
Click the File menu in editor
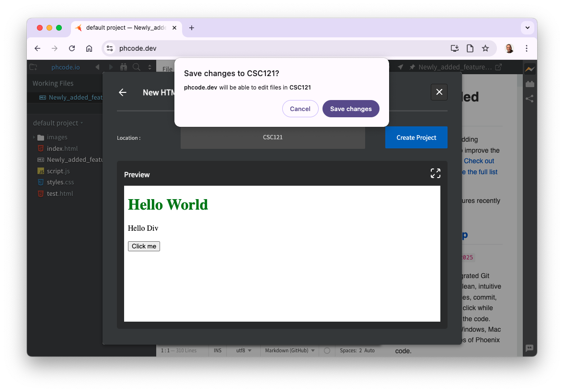(x=167, y=68)
